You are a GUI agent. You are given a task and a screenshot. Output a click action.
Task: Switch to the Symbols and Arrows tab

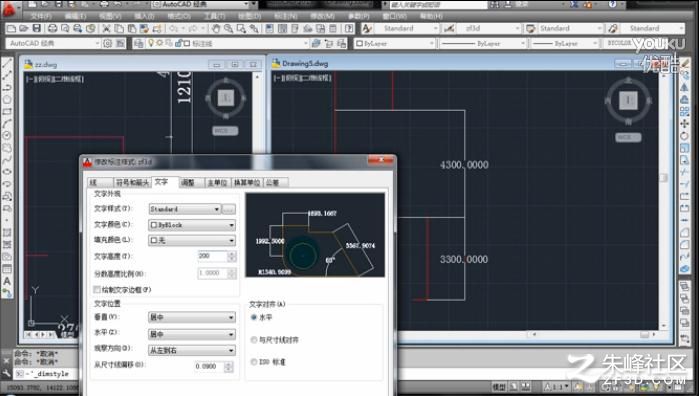[132, 182]
